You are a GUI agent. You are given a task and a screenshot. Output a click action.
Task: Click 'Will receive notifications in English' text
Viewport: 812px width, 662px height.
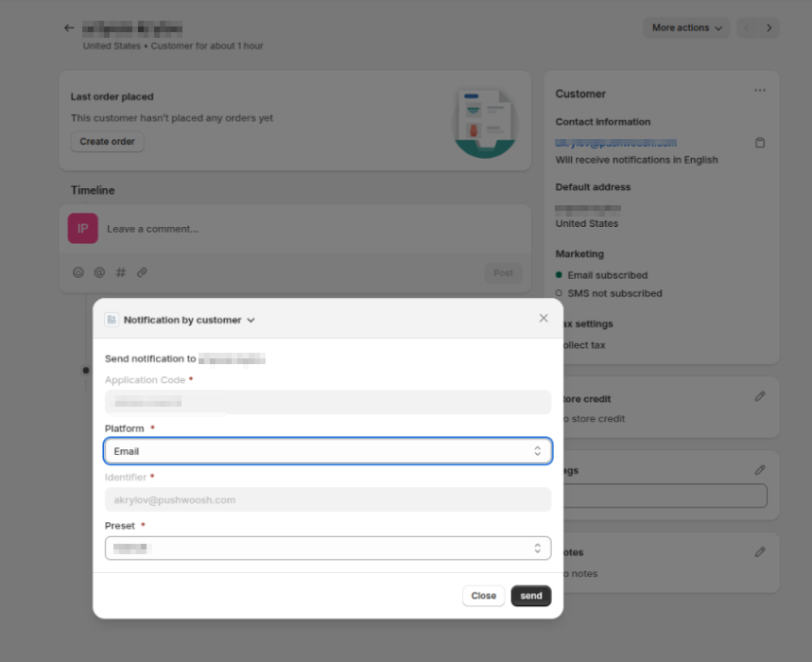[x=636, y=160]
